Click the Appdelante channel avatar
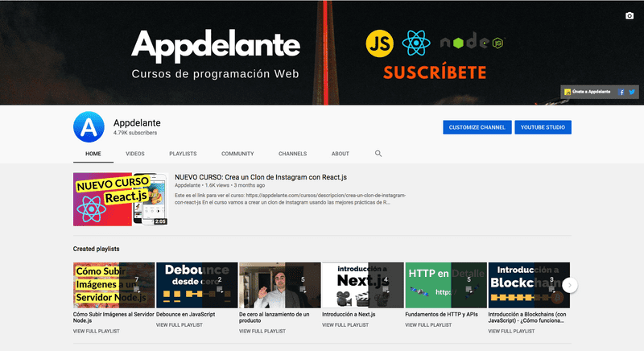The height and width of the screenshot is (351, 644). click(89, 127)
